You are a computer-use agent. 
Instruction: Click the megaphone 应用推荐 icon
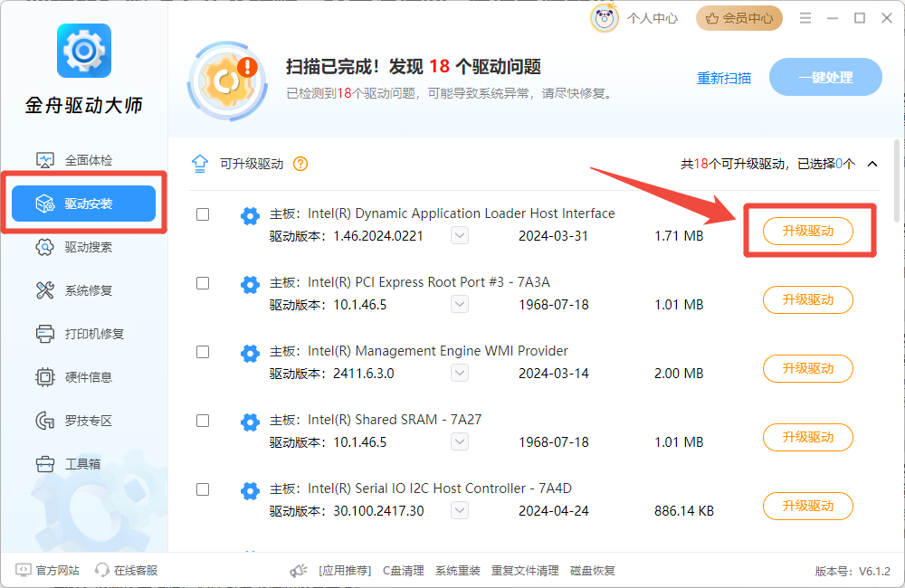(299, 571)
